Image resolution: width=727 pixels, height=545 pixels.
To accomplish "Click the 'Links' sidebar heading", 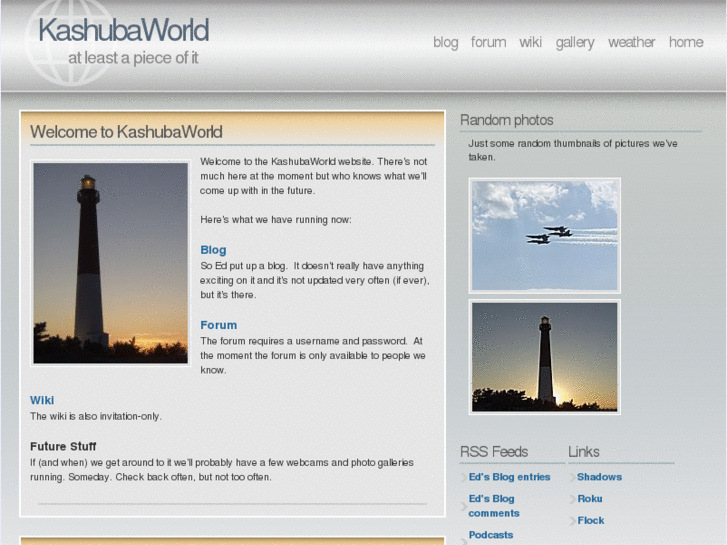I will point(584,452).
